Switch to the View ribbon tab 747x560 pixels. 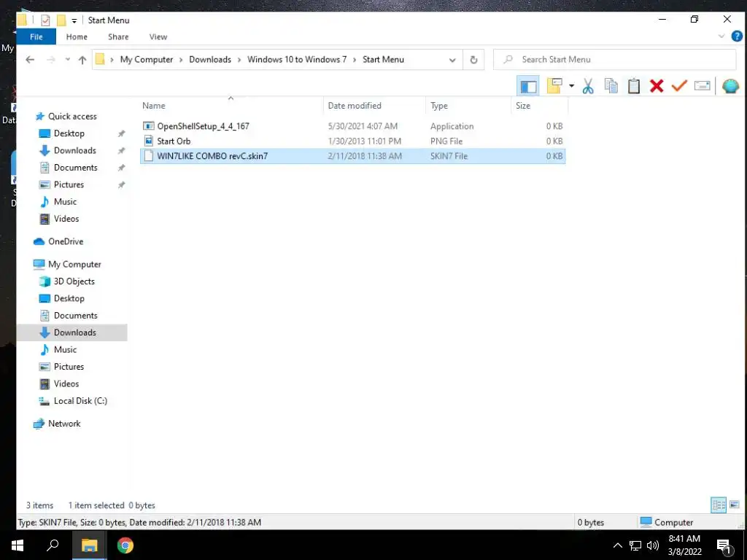coord(158,36)
